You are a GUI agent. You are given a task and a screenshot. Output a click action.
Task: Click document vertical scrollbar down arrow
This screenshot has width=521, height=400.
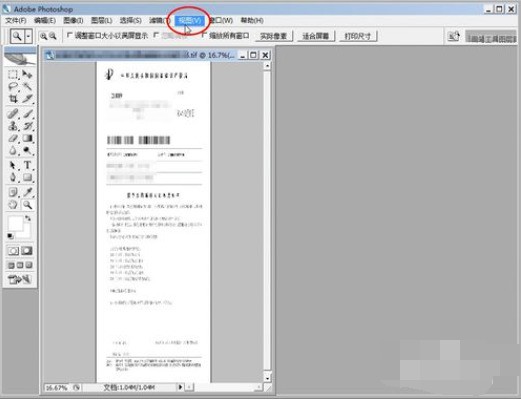coord(267,378)
